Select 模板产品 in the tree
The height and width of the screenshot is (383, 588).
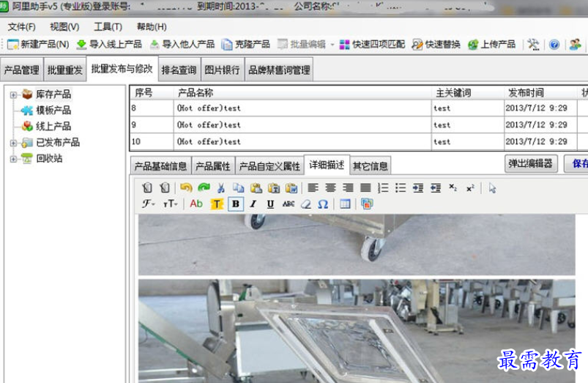click(53, 111)
